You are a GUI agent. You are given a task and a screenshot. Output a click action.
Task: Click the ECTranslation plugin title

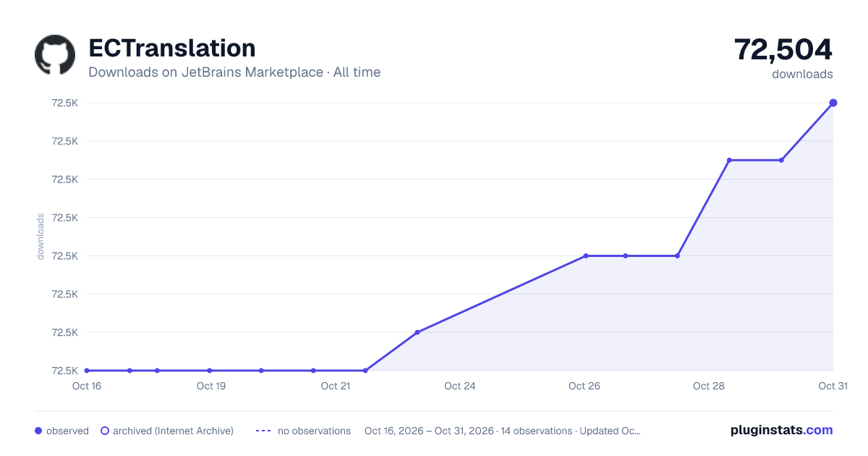(172, 48)
